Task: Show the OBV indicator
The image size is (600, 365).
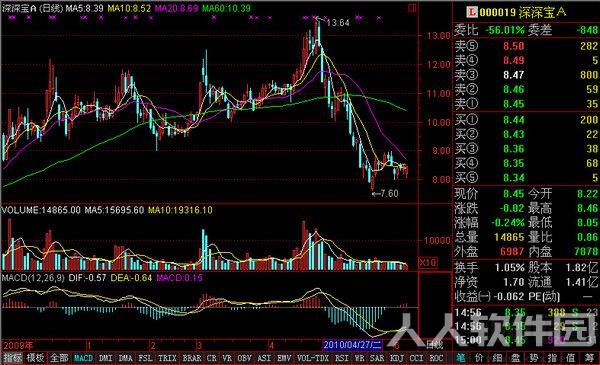Action: [244, 358]
